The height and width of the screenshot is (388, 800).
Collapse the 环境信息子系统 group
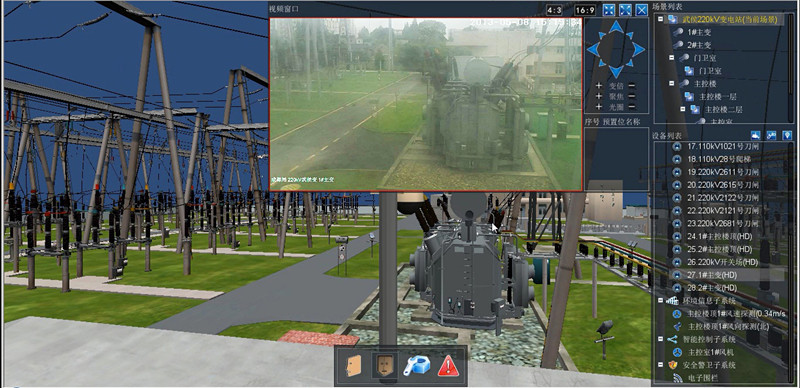(661, 301)
